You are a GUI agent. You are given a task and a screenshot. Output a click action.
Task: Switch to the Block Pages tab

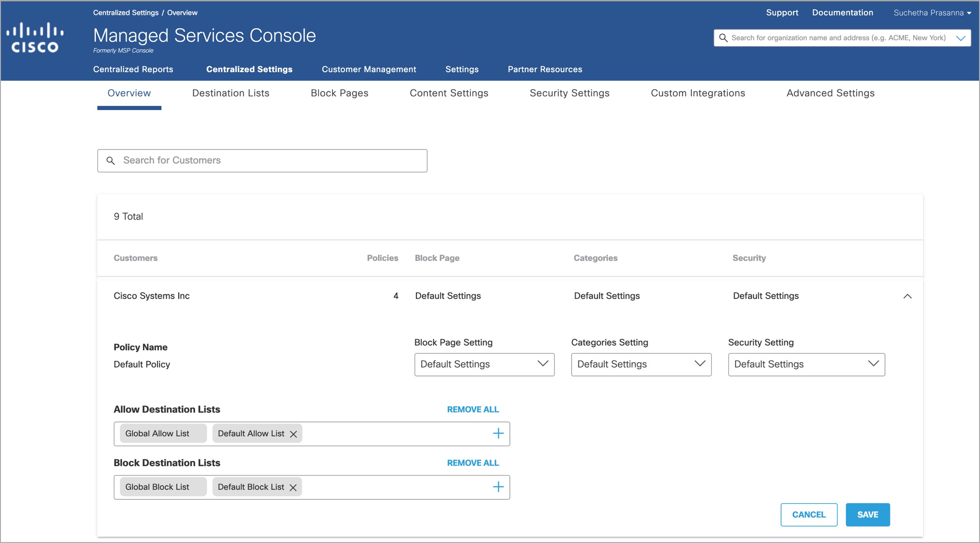point(339,93)
